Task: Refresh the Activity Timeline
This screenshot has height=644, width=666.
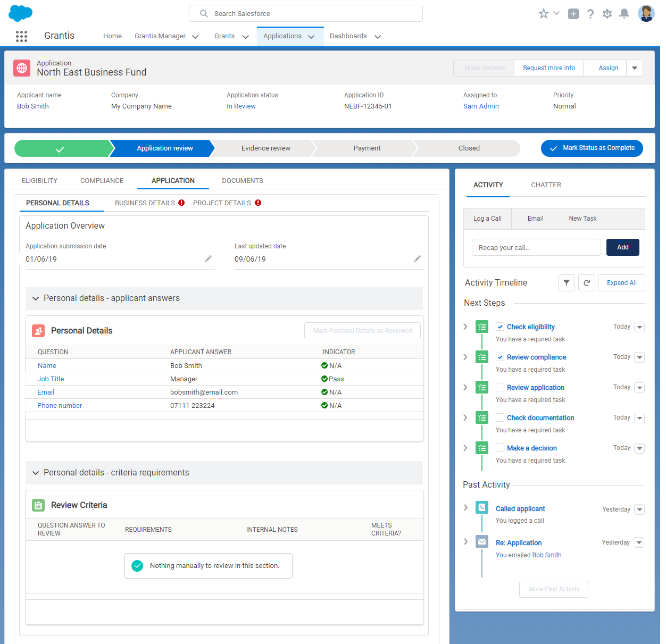Action: click(x=586, y=283)
